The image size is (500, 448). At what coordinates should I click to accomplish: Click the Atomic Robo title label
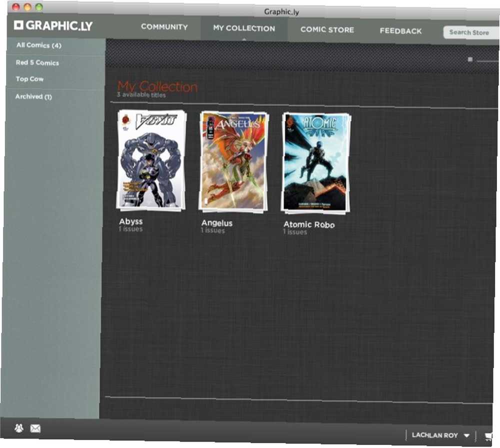[x=309, y=224]
